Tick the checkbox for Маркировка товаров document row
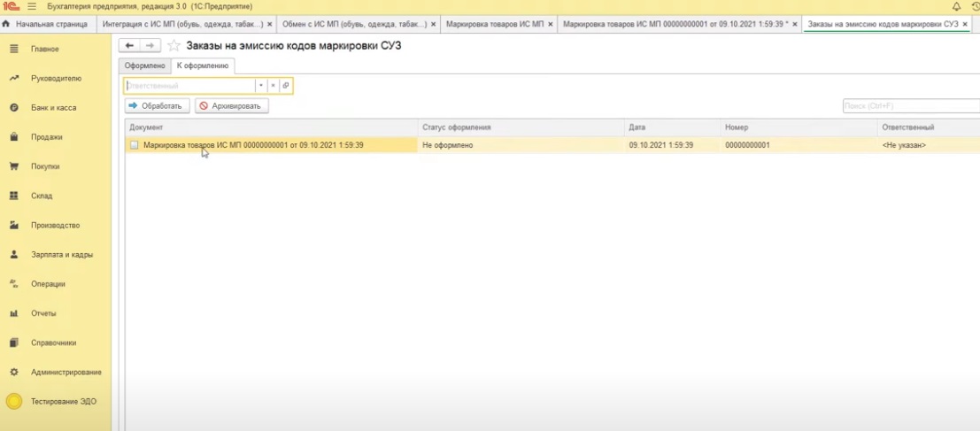This screenshot has height=431, width=980. click(134, 145)
